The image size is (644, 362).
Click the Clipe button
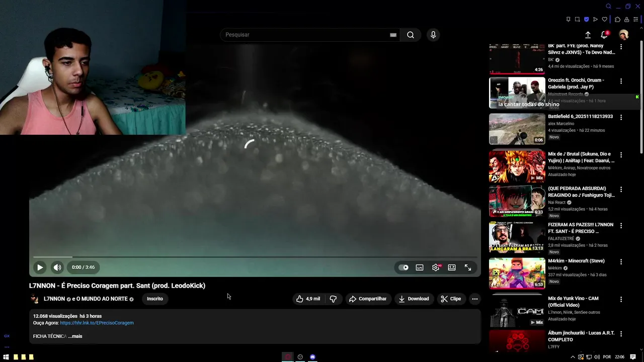[x=451, y=299]
